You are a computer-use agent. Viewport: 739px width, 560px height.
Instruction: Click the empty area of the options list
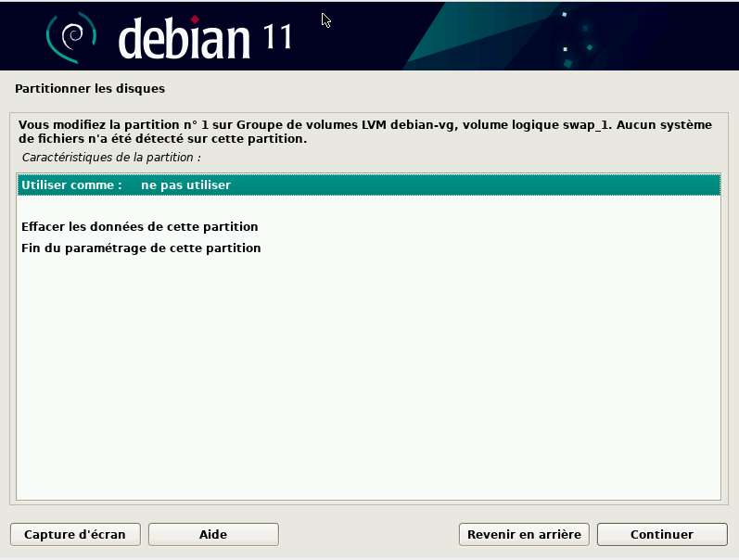tap(369, 389)
